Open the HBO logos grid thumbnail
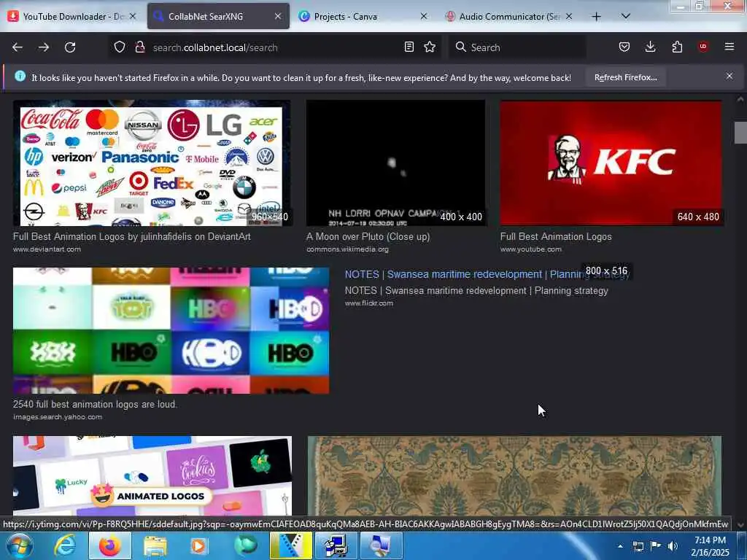Viewport: 747px width, 560px height. 171,330
